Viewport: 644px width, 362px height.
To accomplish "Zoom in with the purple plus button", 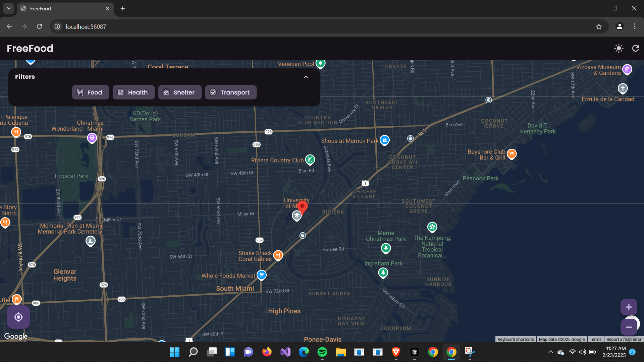I will point(629,307).
